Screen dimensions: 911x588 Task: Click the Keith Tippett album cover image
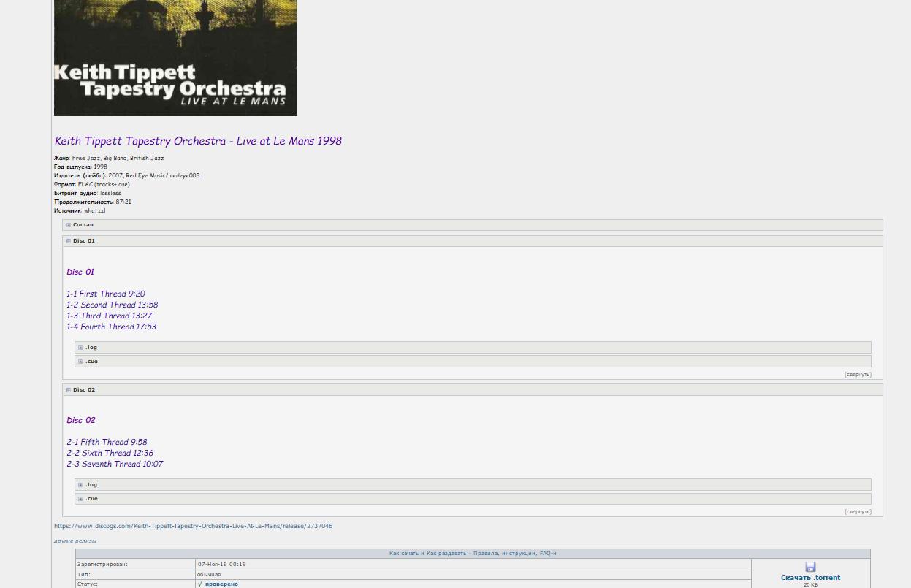(175, 58)
